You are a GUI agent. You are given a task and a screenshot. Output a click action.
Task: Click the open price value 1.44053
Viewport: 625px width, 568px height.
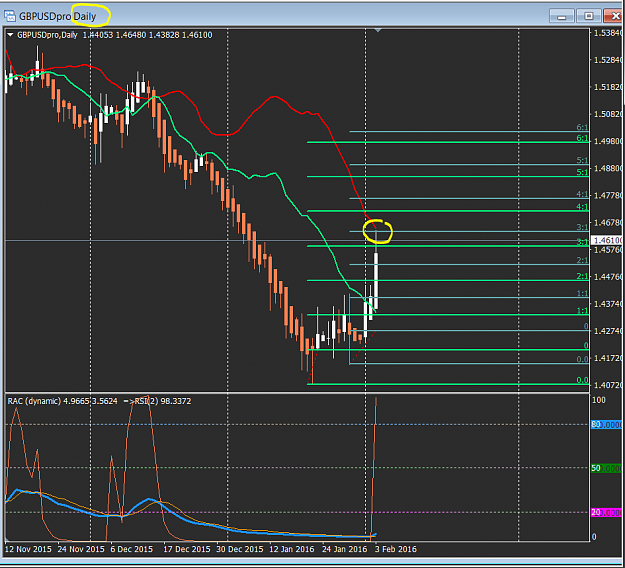(x=97, y=35)
